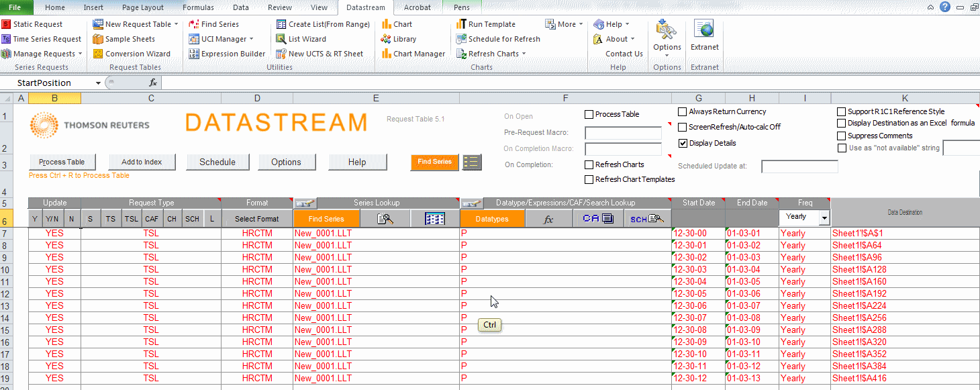This screenshot has height=390, width=980.
Task: Click the CA lookup icon
Action: pyautogui.click(x=598, y=218)
